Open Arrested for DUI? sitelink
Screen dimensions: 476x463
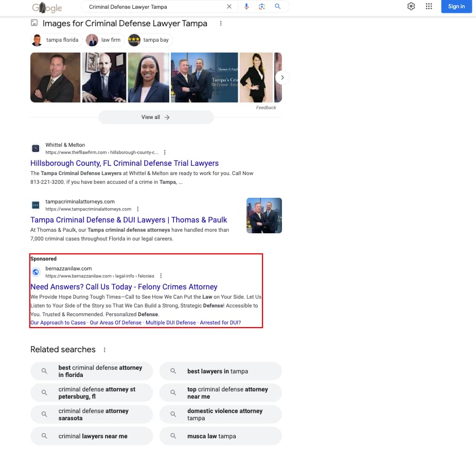220,322
